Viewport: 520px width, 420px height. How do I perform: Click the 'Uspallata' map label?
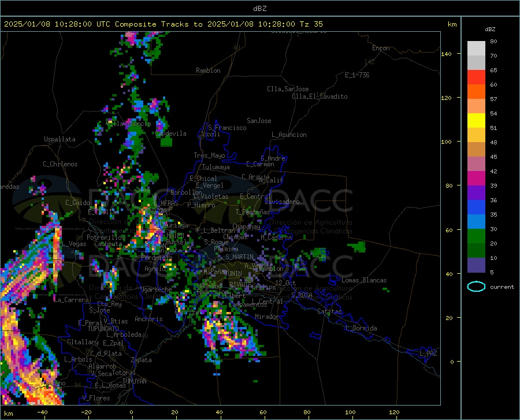click(60, 139)
